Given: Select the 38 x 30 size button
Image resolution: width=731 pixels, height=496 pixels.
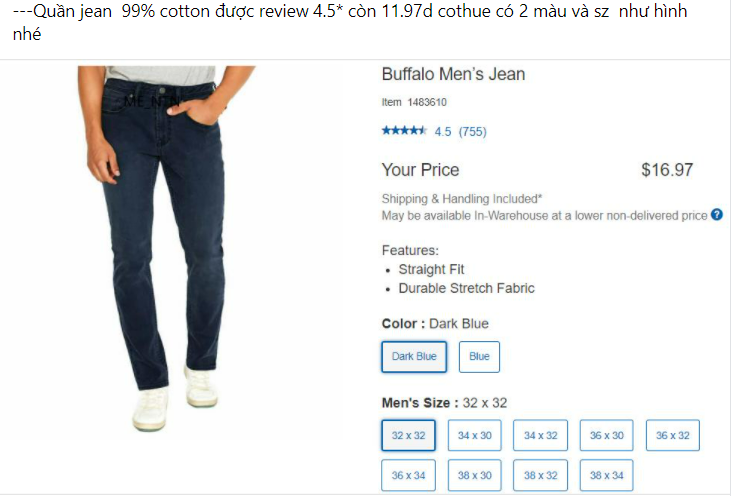Looking at the screenshot, I should click(x=474, y=475).
